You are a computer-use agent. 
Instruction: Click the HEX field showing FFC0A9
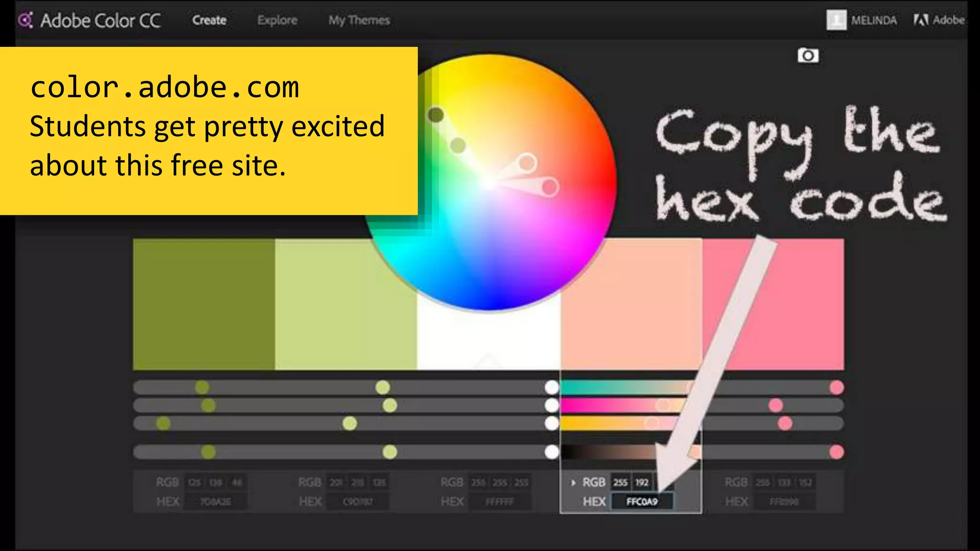pos(642,502)
